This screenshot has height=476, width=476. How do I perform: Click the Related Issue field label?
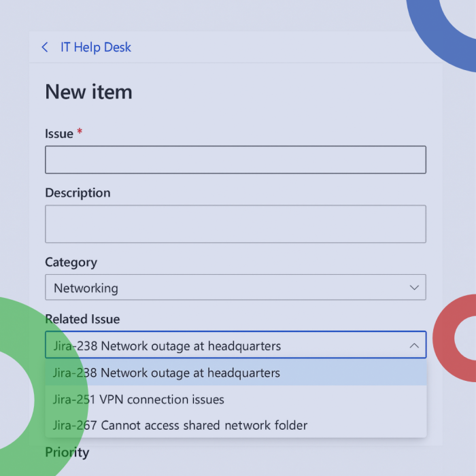[x=82, y=319]
